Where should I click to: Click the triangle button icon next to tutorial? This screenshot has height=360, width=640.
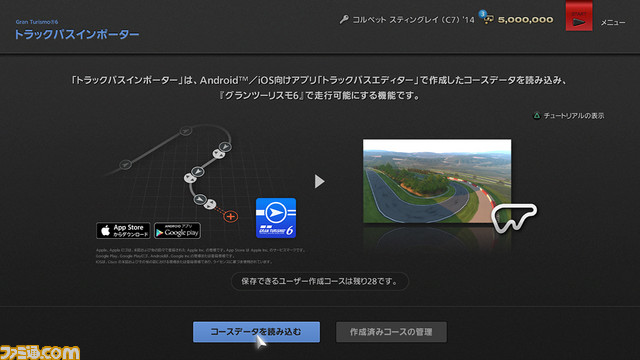pos(537,116)
